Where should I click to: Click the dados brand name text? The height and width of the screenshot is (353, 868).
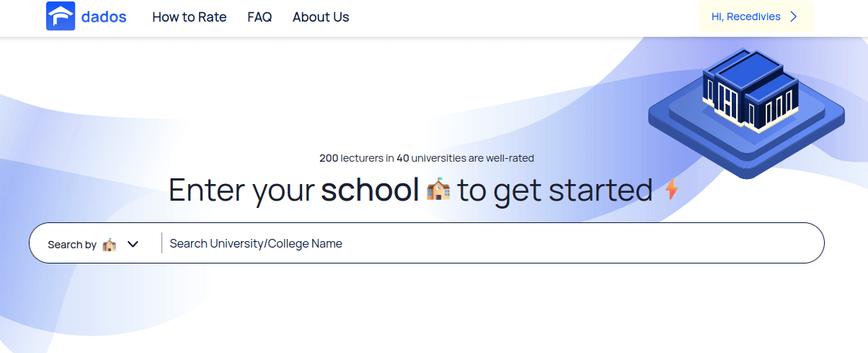(104, 17)
